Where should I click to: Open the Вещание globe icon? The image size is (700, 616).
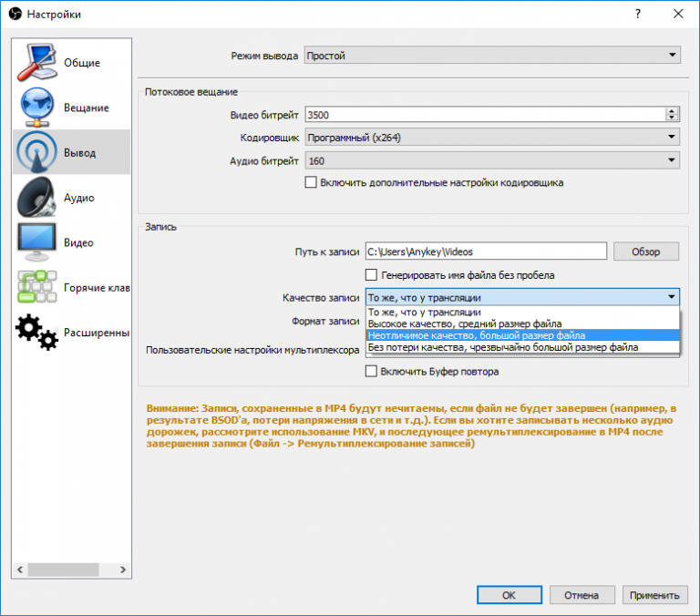click(36, 108)
